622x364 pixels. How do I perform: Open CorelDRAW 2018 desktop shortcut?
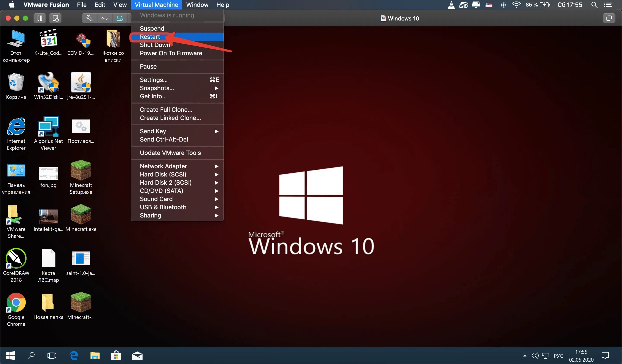[16, 258]
